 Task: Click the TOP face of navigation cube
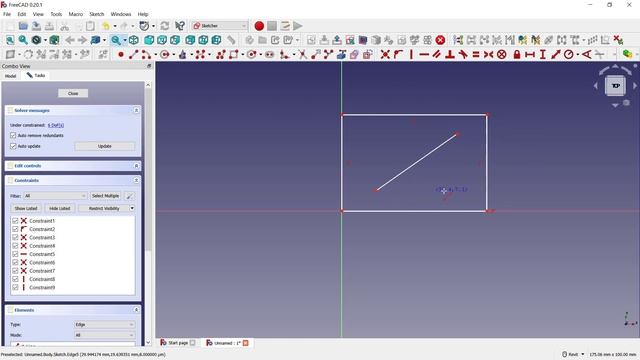(615, 86)
